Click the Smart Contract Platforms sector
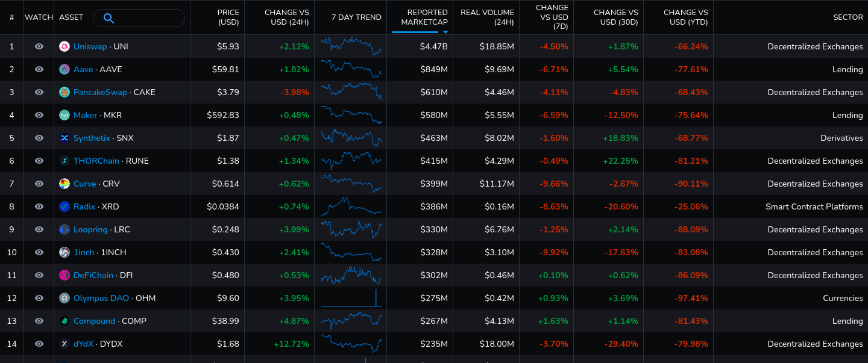The height and width of the screenshot is (363, 868). [x=814, y=206]
